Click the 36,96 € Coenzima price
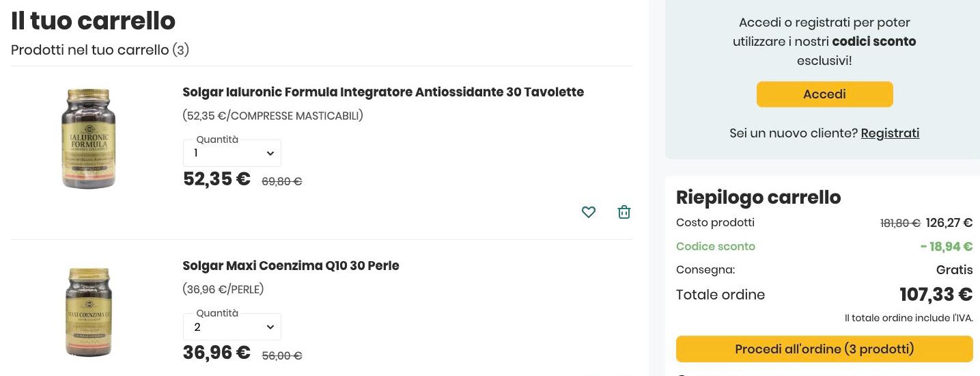 pyautogui.click(x=216, y=353)
